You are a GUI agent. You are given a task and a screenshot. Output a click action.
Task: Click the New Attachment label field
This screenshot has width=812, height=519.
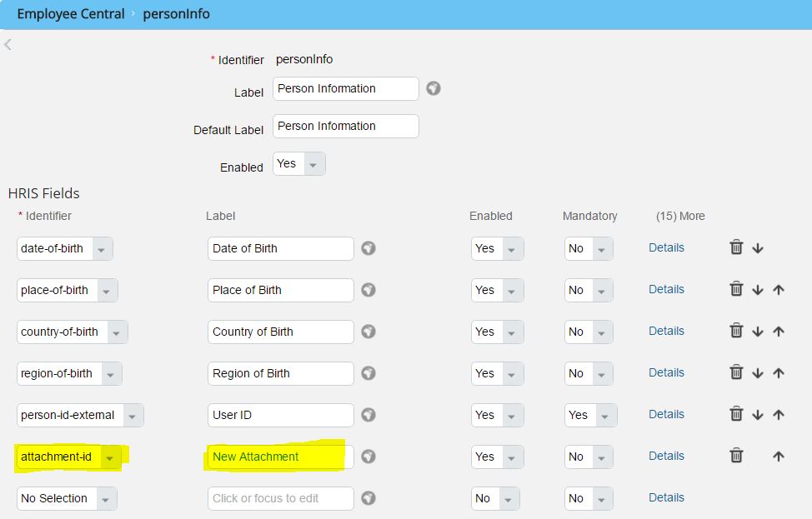(x=280, y=457)
